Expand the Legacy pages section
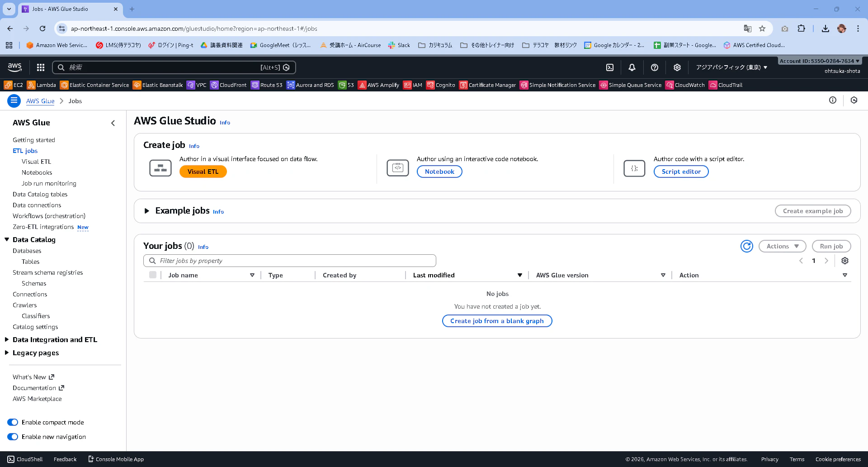Image resolution: width=868 pixels, height=467 pixels. [7, 353]
